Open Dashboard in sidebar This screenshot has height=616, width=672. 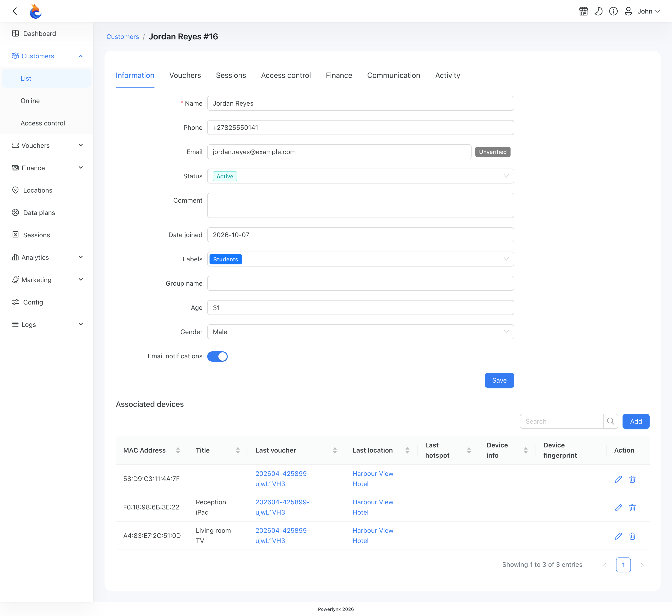coord(47,34)
